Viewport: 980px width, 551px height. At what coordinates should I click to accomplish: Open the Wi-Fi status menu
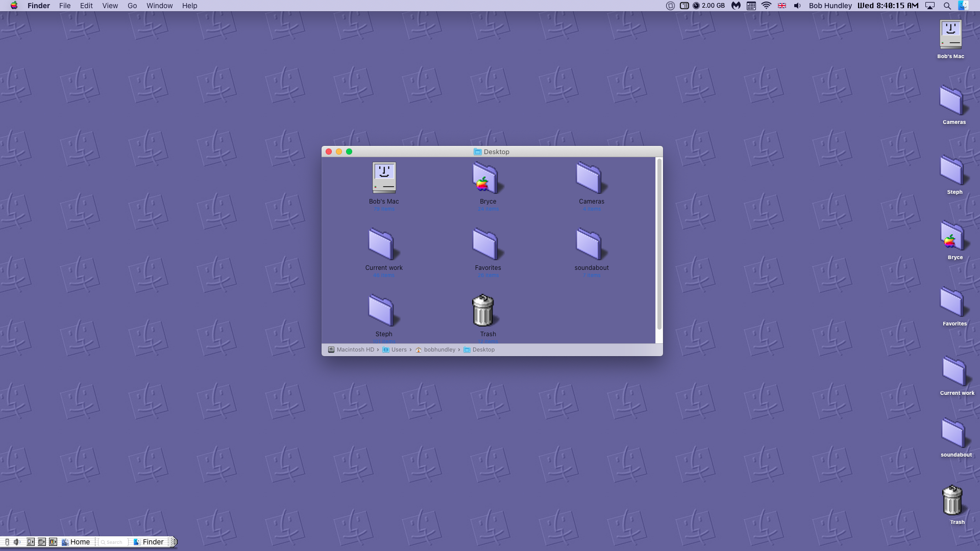[766, 6]
